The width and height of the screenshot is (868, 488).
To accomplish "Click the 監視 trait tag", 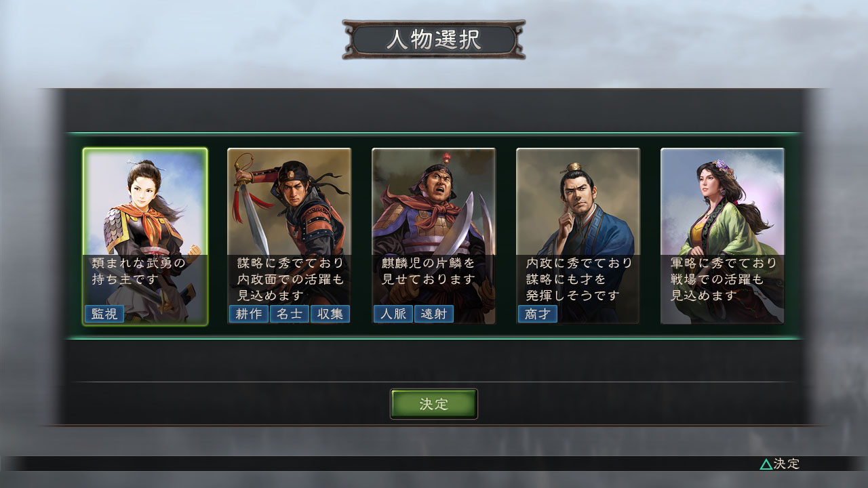I will pyautogui.click(x=104, y=314).
